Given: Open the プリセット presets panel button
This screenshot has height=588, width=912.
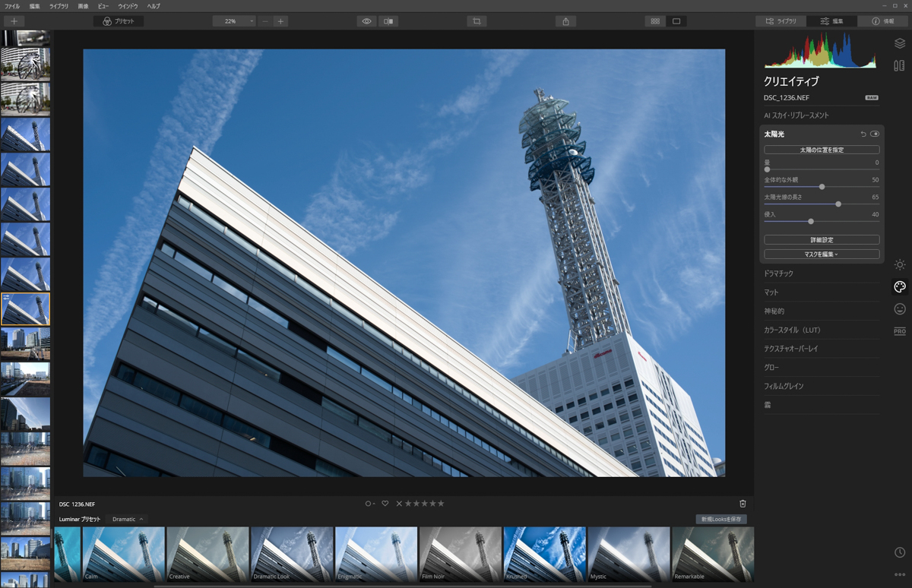Looking at the screenshot, I should pos(119,21).
